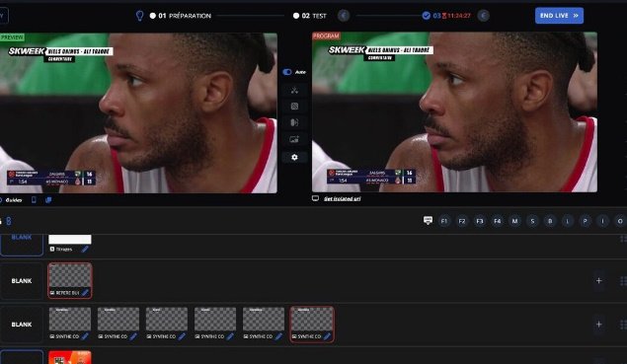Open the Get isolated url link
This screenshot has height=364, width=627.
pos(343,198)
